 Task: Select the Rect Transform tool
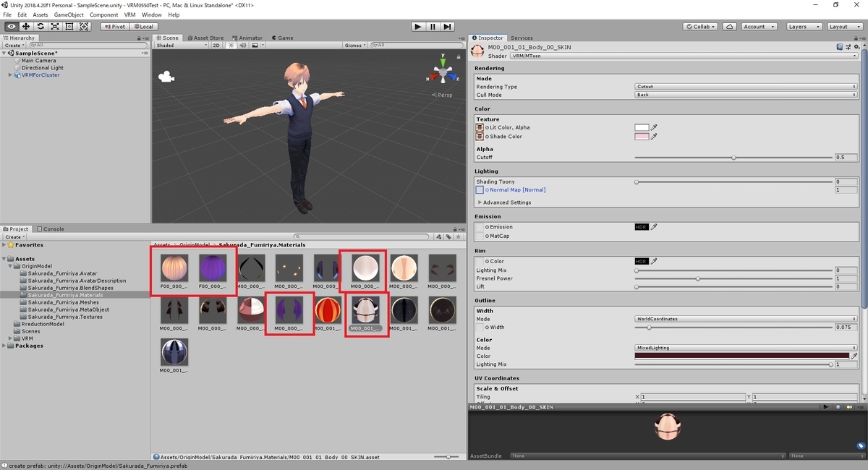click(x=69, y=27)
